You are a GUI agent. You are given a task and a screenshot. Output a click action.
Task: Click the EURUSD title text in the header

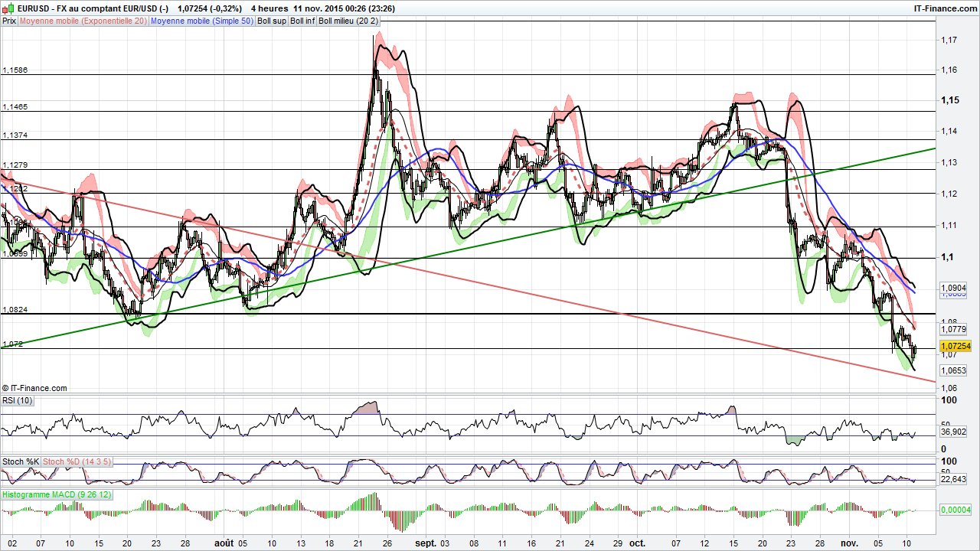[34, 8]
